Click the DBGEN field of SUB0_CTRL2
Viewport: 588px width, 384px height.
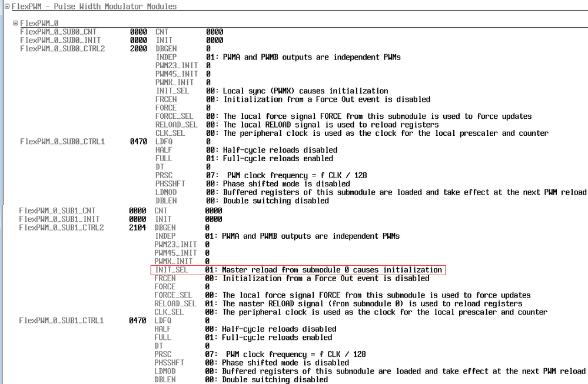tap(166, 49)
